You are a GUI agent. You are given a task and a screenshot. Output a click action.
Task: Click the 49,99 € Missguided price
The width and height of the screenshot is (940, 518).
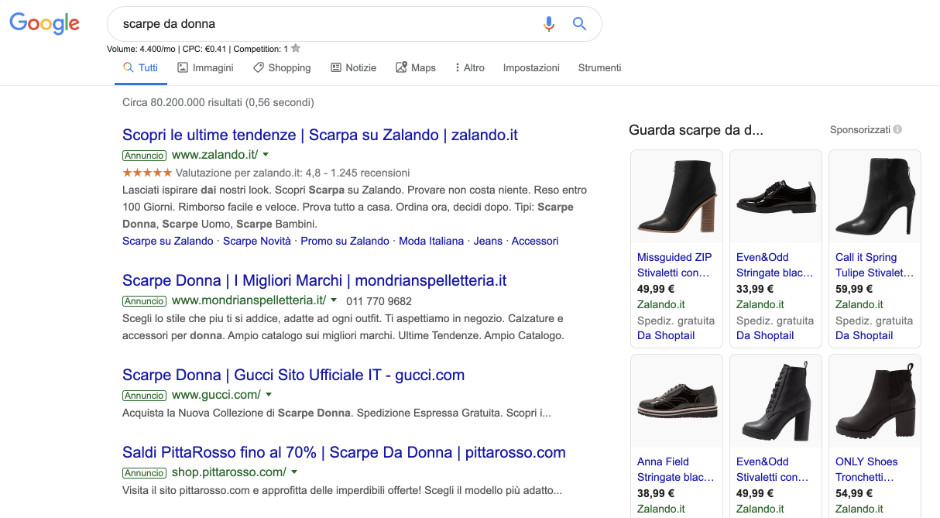coord(655,289)
